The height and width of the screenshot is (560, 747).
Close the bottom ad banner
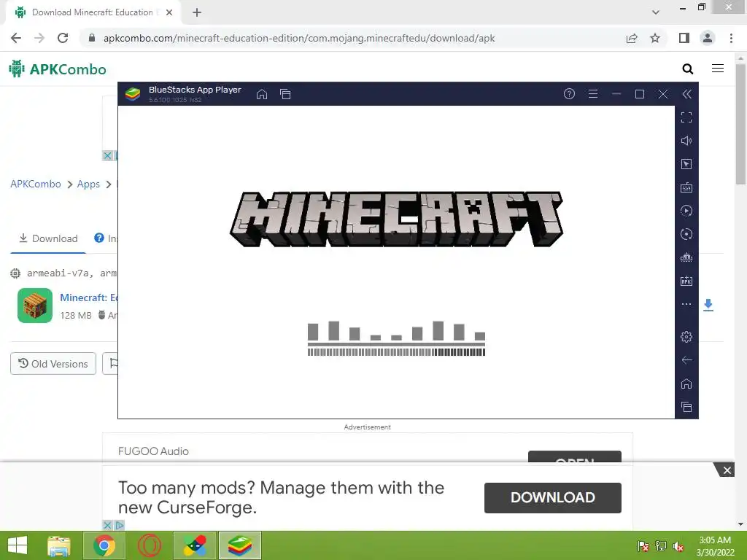click(x=727, y=470)
